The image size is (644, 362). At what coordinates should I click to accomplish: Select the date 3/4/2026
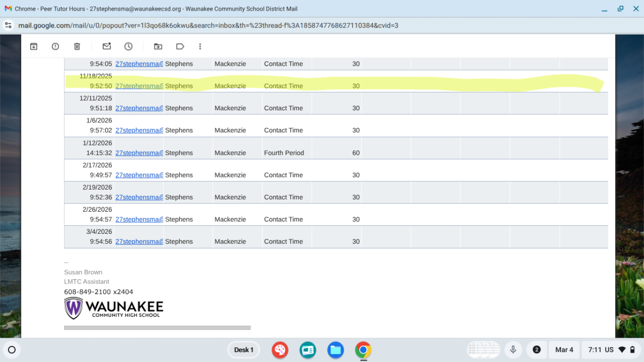coord(99,231)
